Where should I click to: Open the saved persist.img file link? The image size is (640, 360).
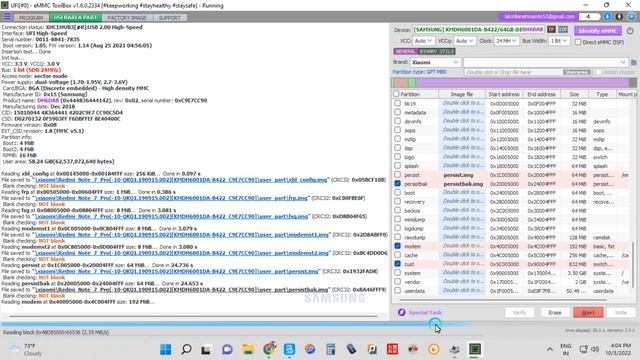point(177,271)
